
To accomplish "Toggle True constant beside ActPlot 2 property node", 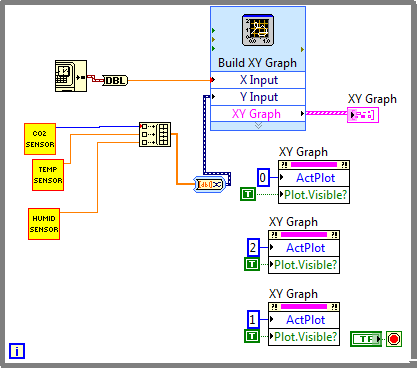I will click(252, 264).
